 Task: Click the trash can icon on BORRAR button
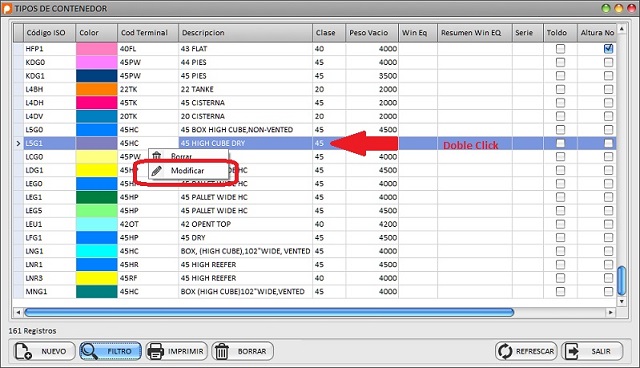pyautogui.click(x=222, y=351)
